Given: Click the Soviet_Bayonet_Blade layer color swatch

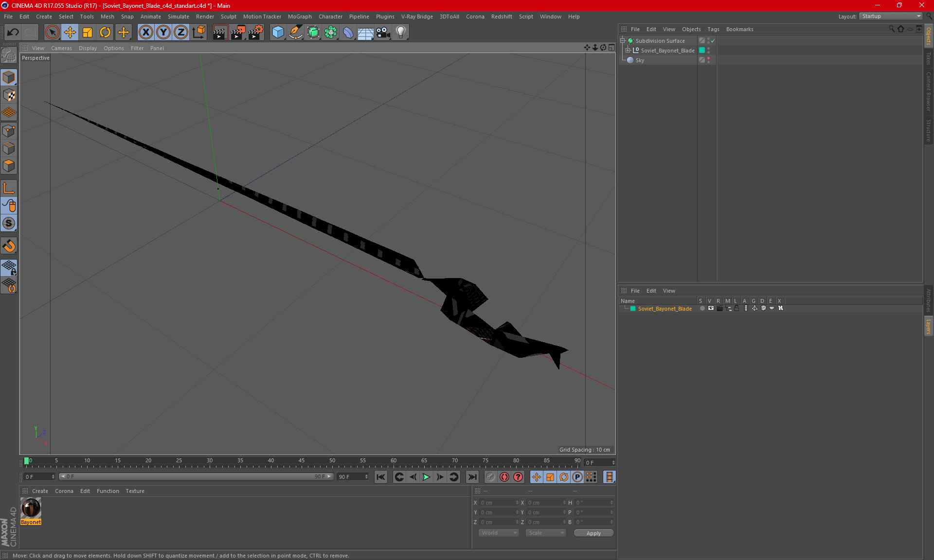Looking at the screenshot, I should point(633,309).
